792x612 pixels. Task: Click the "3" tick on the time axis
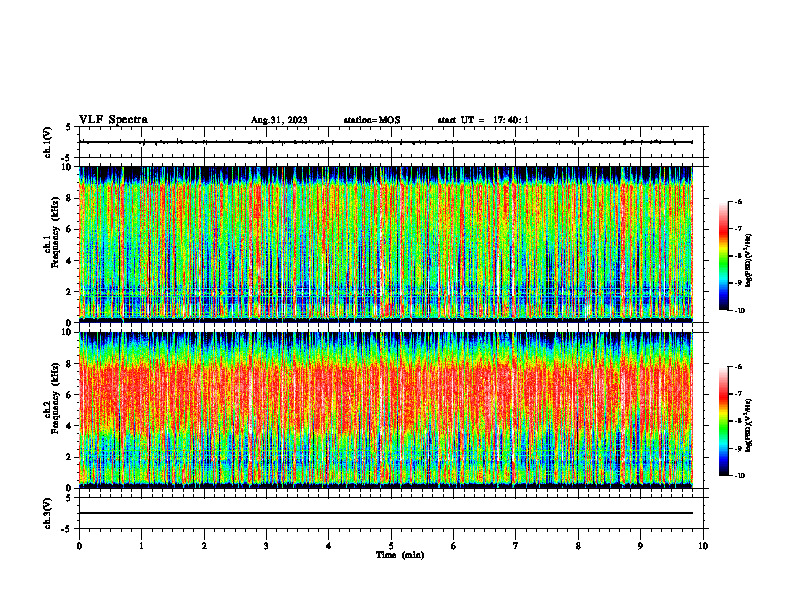pos(266,546)
